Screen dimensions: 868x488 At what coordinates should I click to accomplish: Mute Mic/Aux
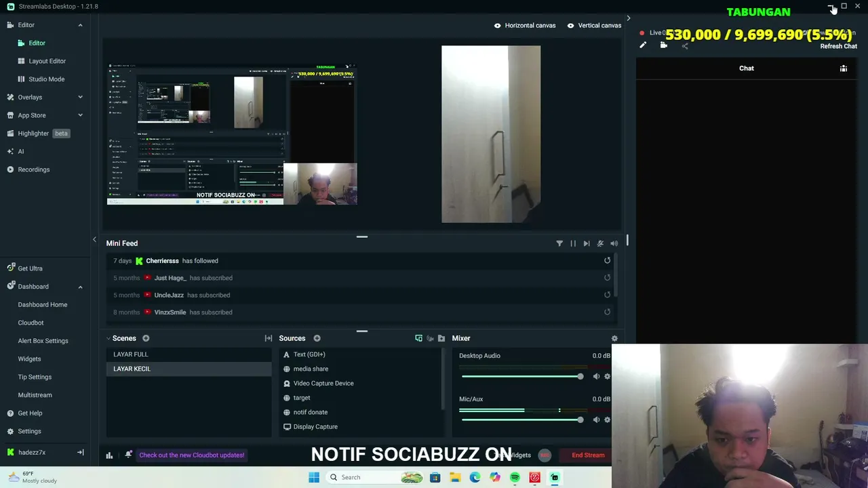596,420
